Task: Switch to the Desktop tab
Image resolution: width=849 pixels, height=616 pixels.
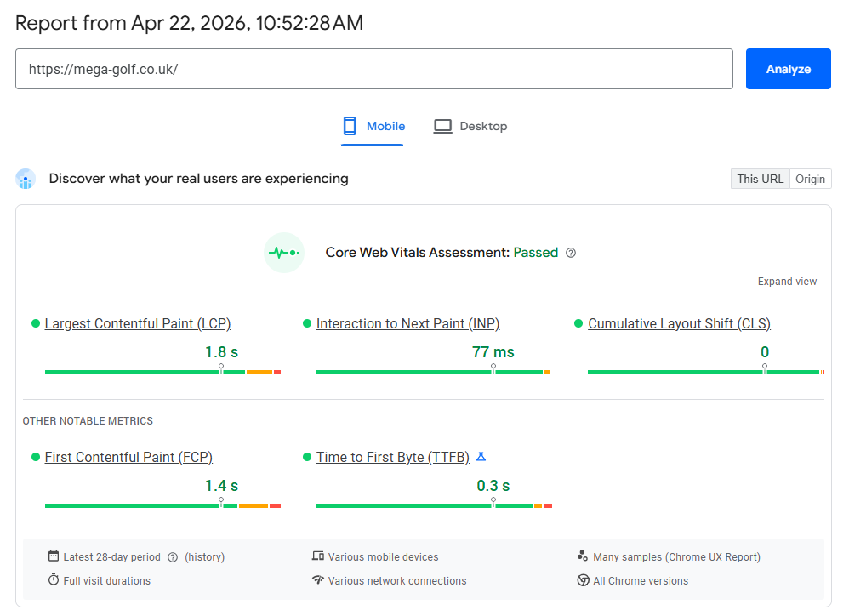Action: pyautogui.click(x=470, y=125)
